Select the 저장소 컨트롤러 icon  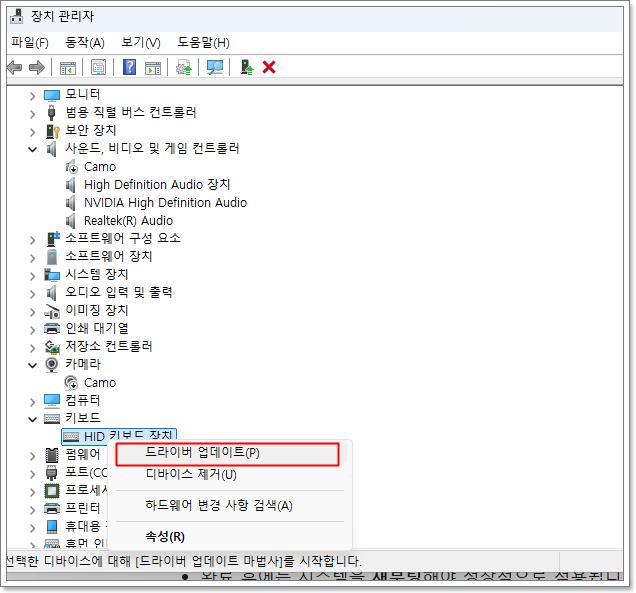tap(52, 347)
